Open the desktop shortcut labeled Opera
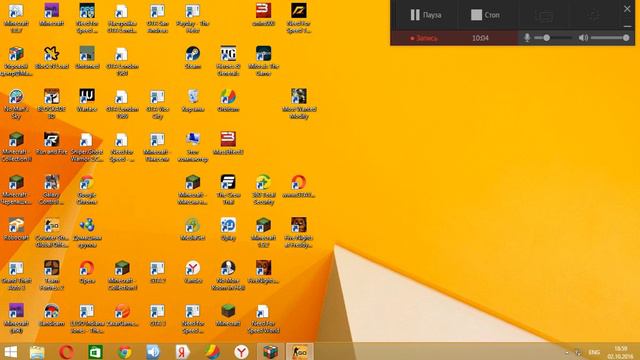 pos(87,272)
